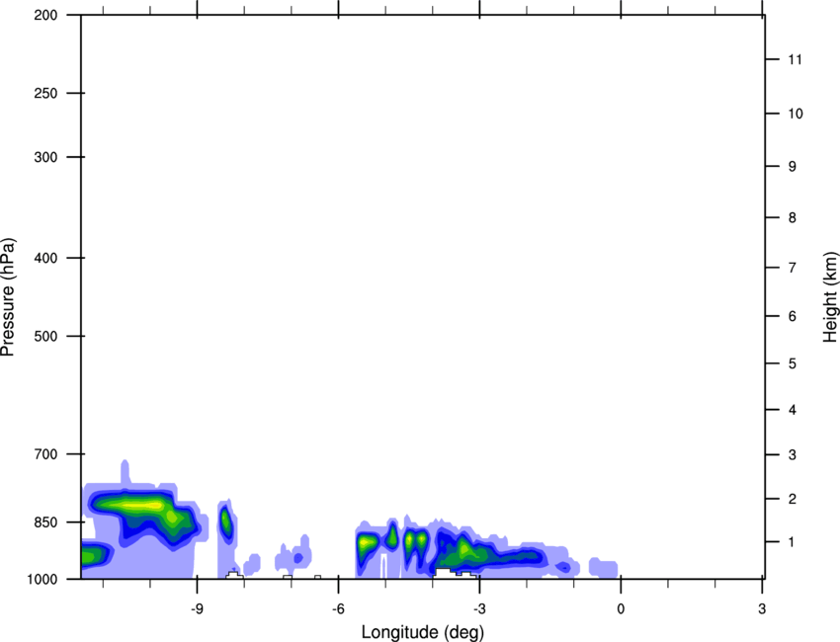Click the 4 km height label
This screenshot has height=642, width=840.
tap(792, 410)
